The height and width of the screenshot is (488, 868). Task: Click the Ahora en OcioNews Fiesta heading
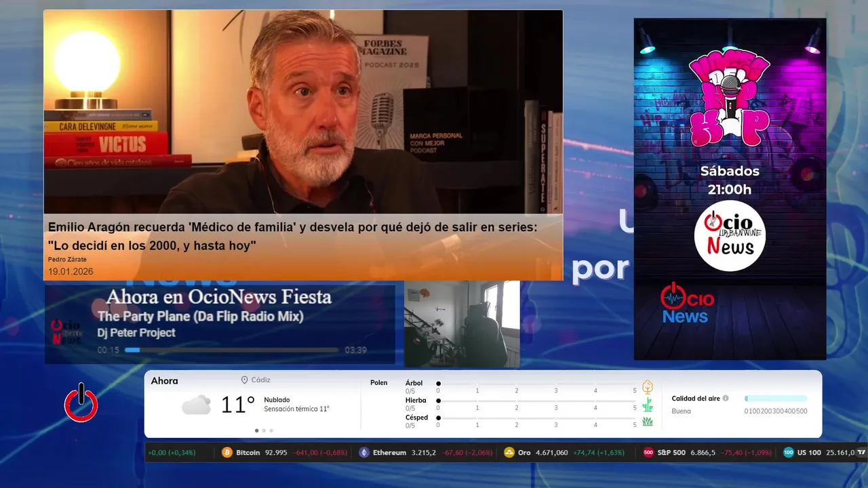click(218, 296)
